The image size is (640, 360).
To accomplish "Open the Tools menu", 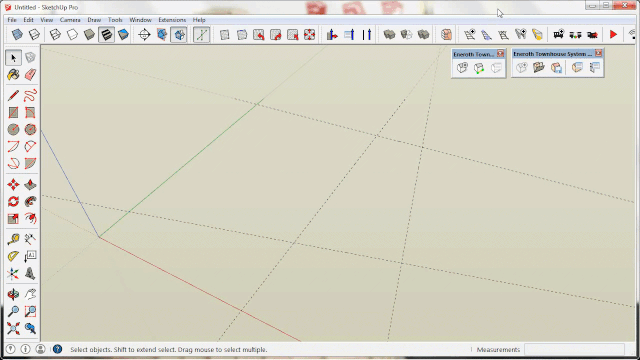I will tap(115, 20).
